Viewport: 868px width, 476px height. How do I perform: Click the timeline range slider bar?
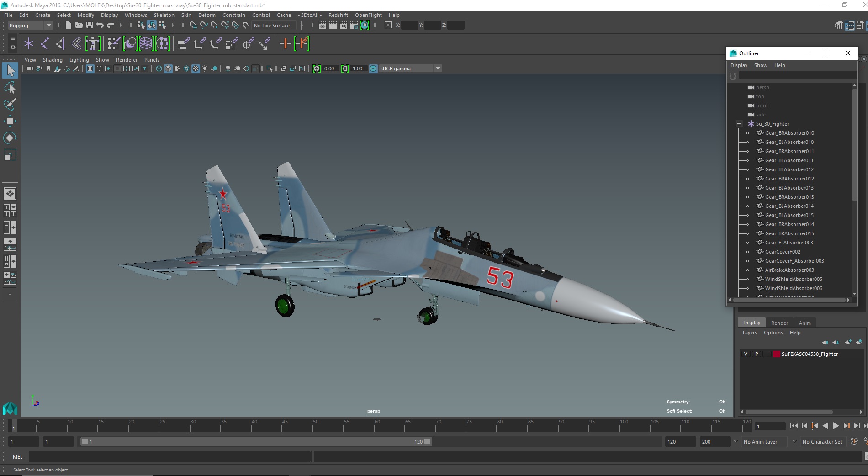point(256,442)
